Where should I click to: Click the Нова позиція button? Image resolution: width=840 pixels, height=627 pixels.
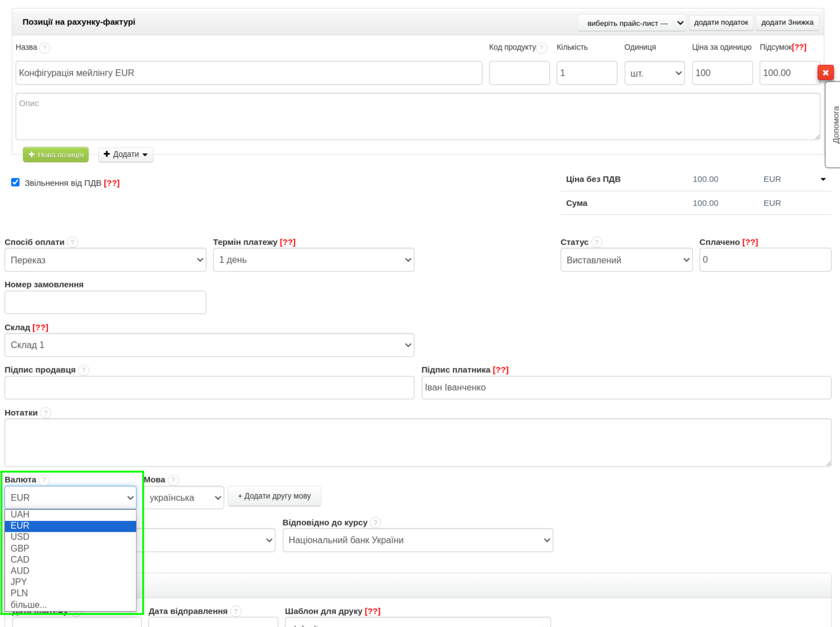pyautogui.click(x=56, y=155)
